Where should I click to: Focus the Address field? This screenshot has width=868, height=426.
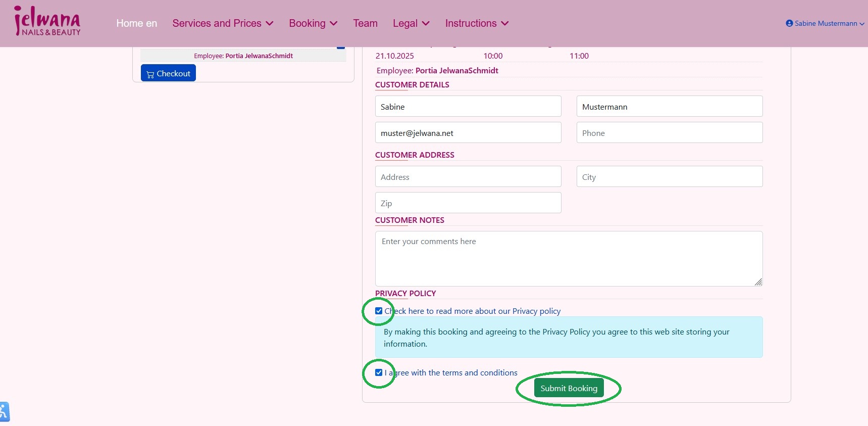(x=468, y=177)
